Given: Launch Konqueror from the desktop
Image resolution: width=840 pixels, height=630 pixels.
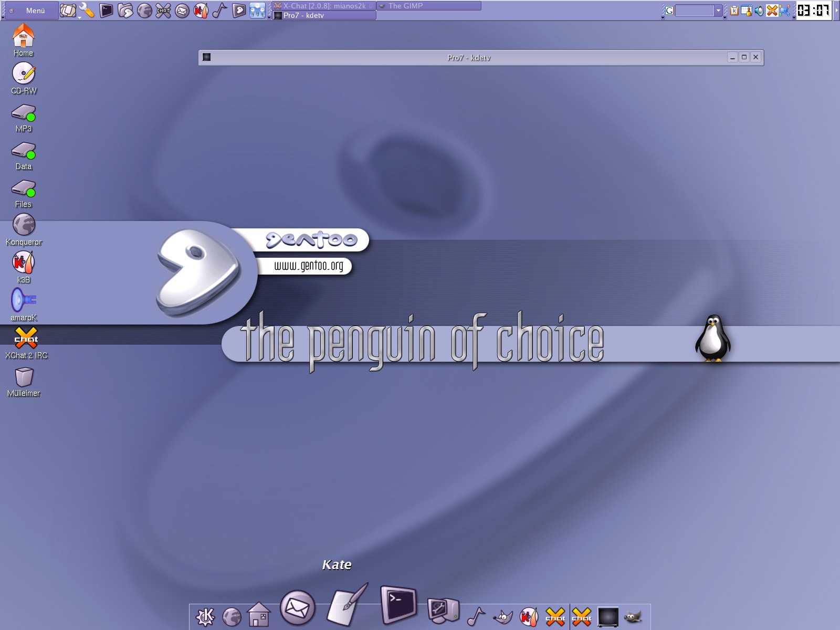Looking at the screenshot, I should point(24,229).
